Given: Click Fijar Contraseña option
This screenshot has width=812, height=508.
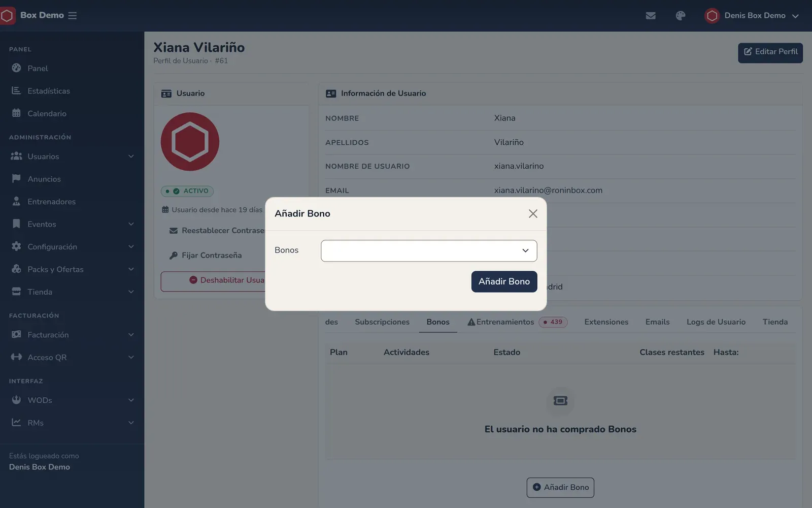Looking at the screenshot, I should pyautogui.click(x=206, y=256).
